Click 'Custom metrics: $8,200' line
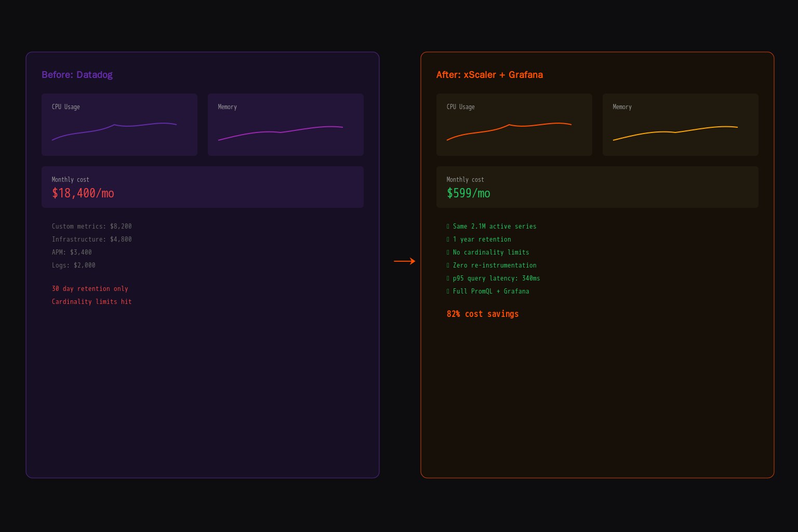The width and height of the screenshot is (798, 532). point(92,227)
